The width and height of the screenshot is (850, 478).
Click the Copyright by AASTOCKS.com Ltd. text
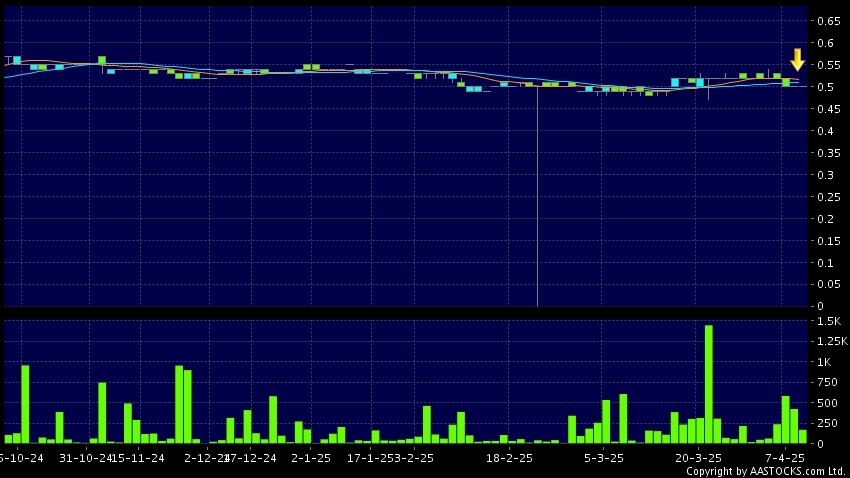[765, 471]
